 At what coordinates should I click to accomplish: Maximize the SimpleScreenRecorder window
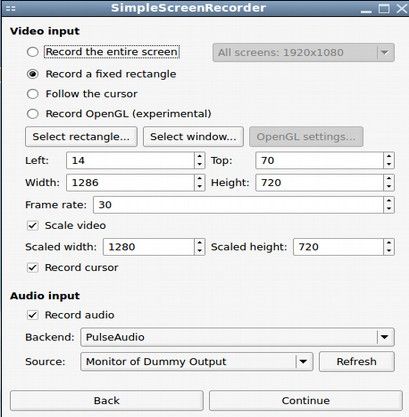[x=384, y=9]
